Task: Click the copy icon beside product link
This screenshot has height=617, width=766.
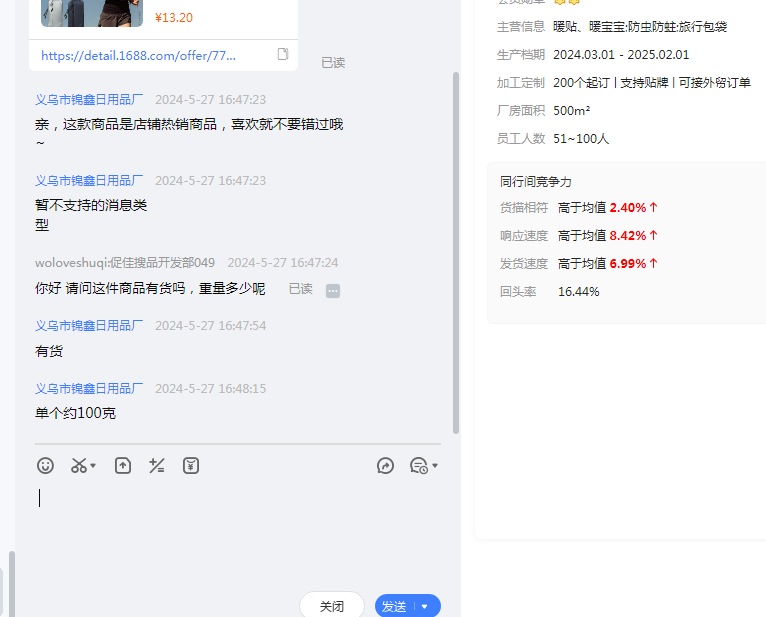Action: pos(283,54)
